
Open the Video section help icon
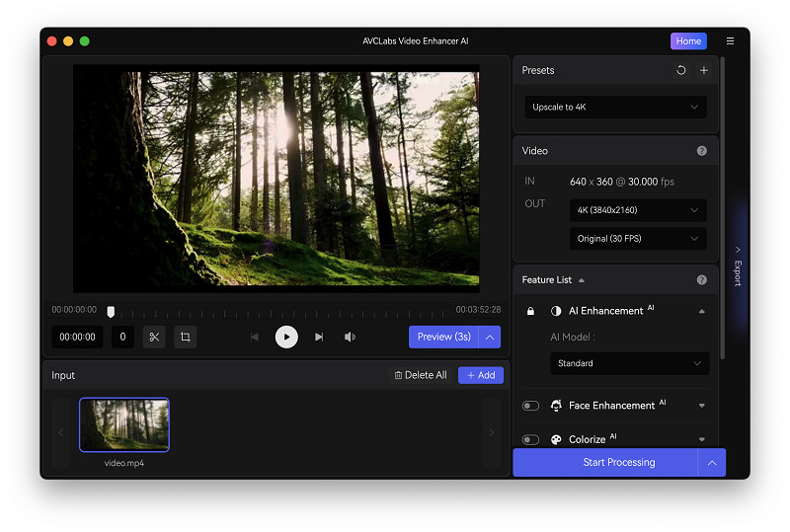coord(702,151)
